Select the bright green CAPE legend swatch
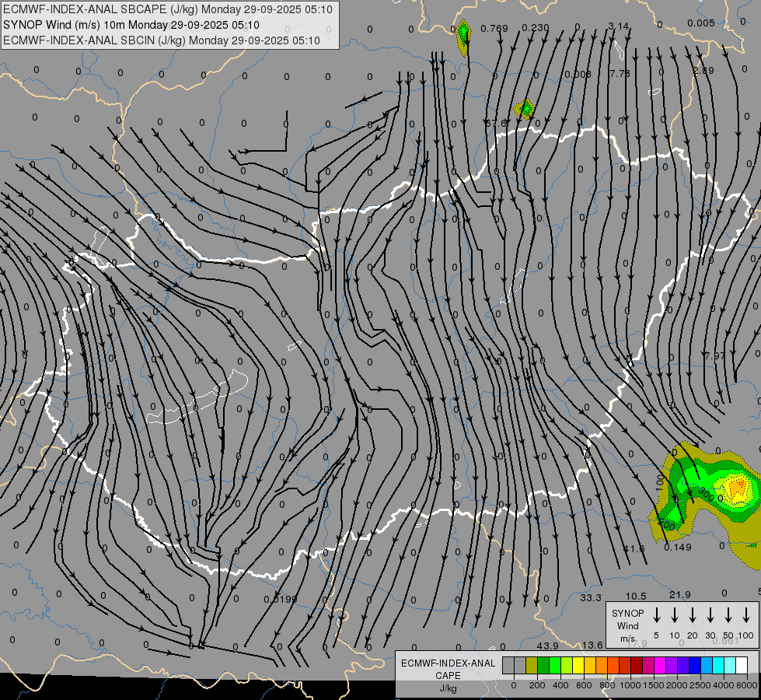761x700 pixels. 555,665
